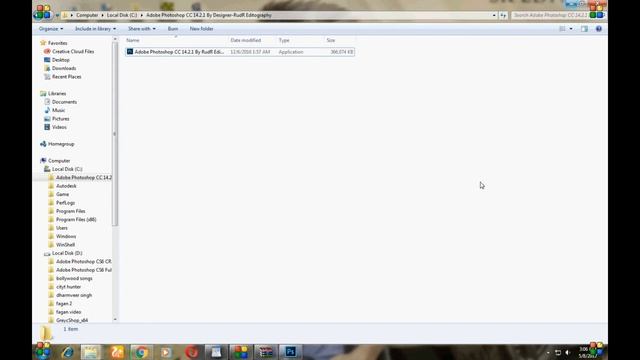Select Local Disk (C:) in tree
This screenshot has width=640, height=360.
[67, 169]
